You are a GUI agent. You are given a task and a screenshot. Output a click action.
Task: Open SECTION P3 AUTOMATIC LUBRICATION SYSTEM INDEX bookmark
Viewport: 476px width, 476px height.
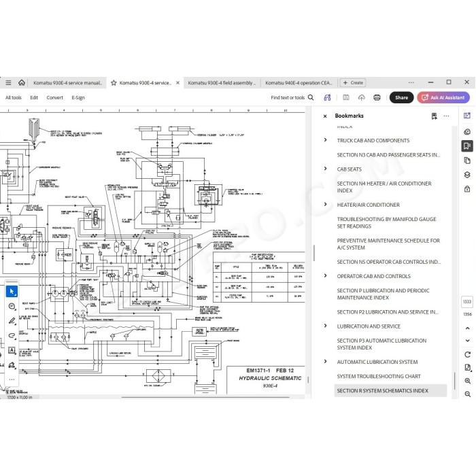pyautogui.click(x=381, y=344)
